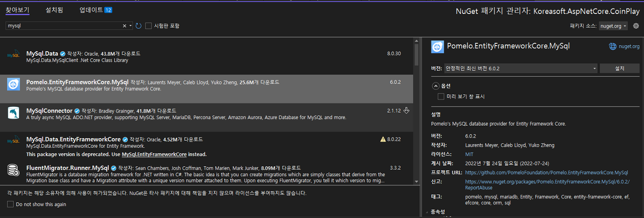Click the 설치 install button
644x218 pixels.
tap(619, 68)
